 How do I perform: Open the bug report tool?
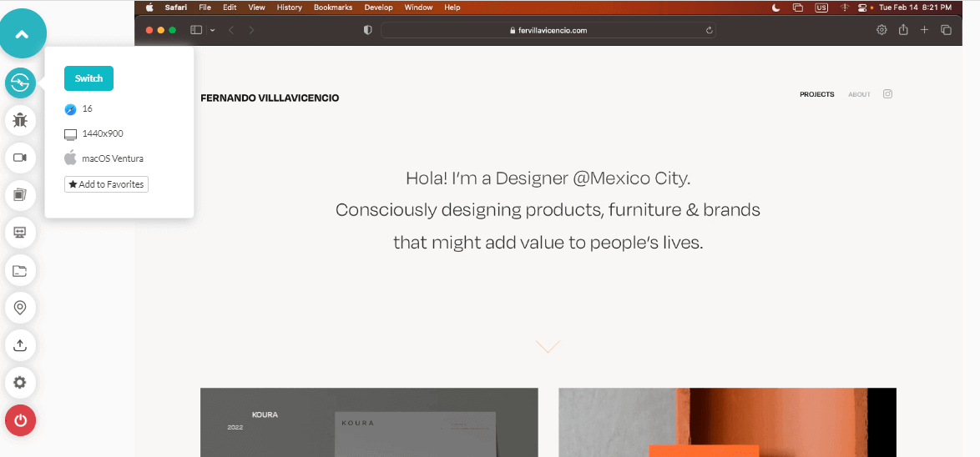pyautogui.click(x=21, y=120)
